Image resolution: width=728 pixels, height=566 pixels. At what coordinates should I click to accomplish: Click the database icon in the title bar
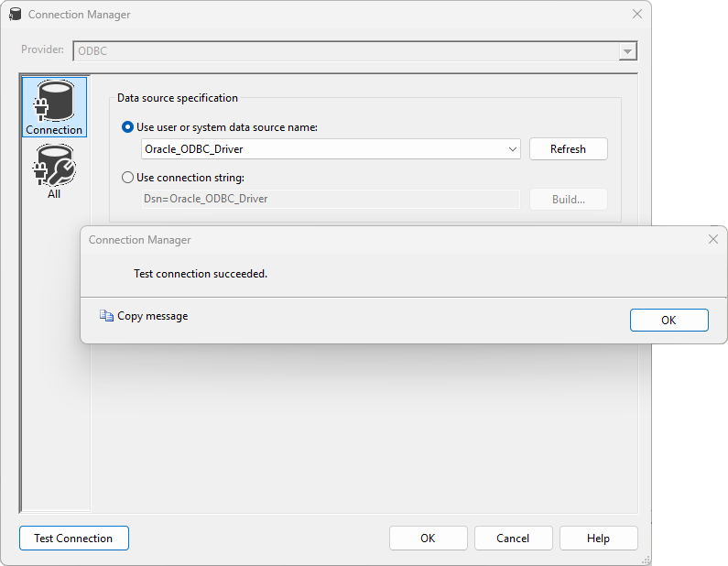(x=15, y=15)
